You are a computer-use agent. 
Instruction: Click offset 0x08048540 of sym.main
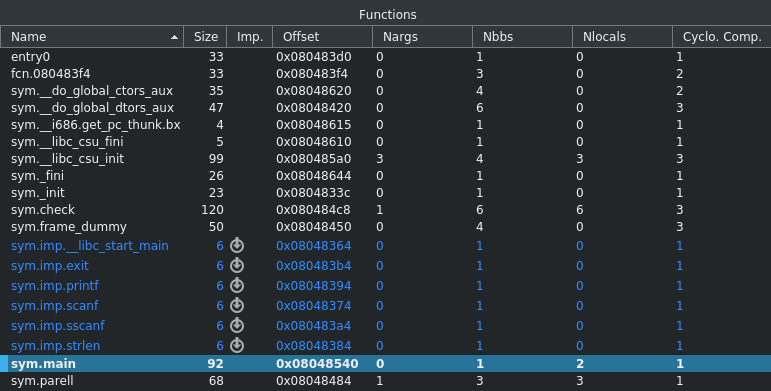(x=317, y=363)
